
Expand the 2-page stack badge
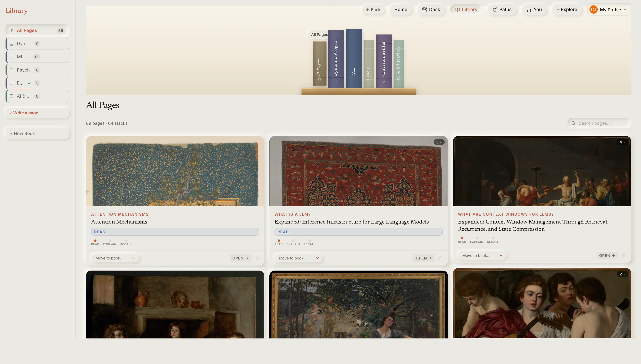[x=622, y=274]
